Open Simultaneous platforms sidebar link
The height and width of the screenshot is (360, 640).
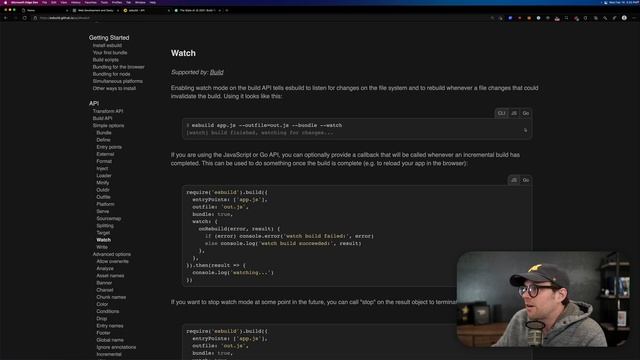118,81
